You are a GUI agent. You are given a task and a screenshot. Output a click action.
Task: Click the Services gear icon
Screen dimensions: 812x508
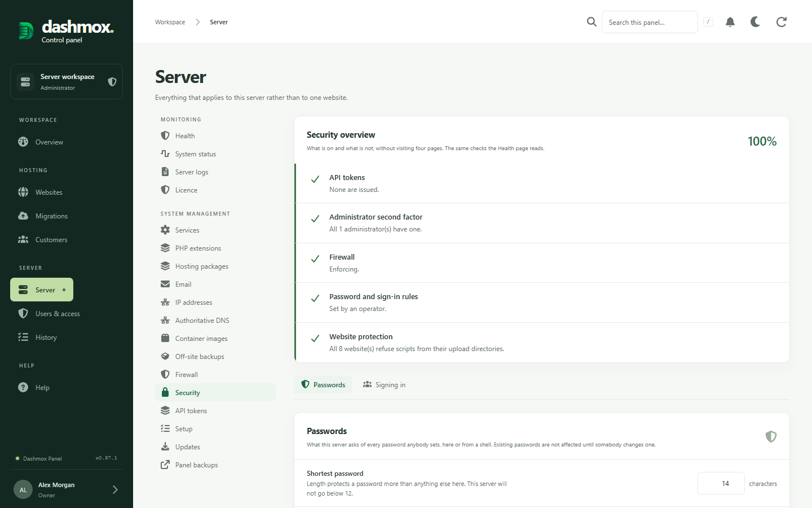[x=165, y=230]
